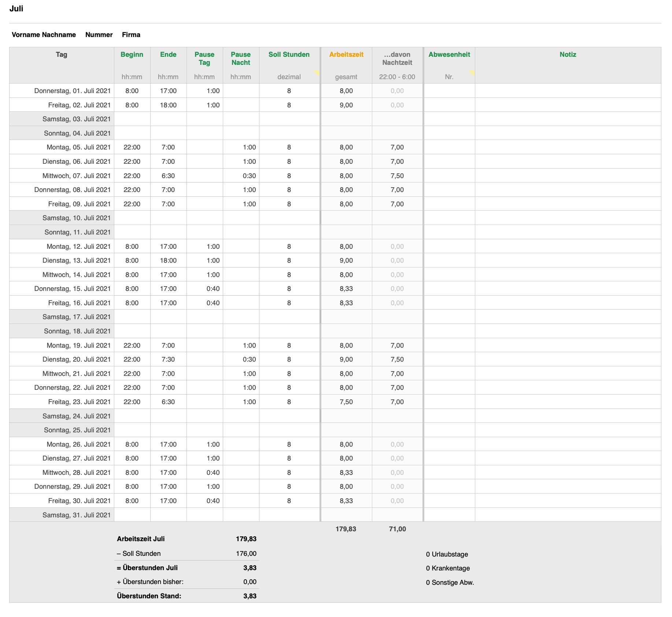The image size is (672, 617).
Task: Click Pause Nacht cell for Mittwoch, 07. Juli
Action: click(241, 176)
